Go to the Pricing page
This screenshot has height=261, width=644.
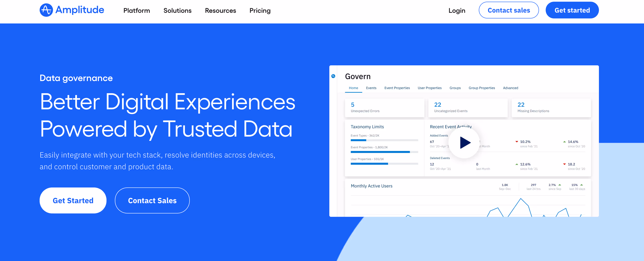click(x=260, y=10)
